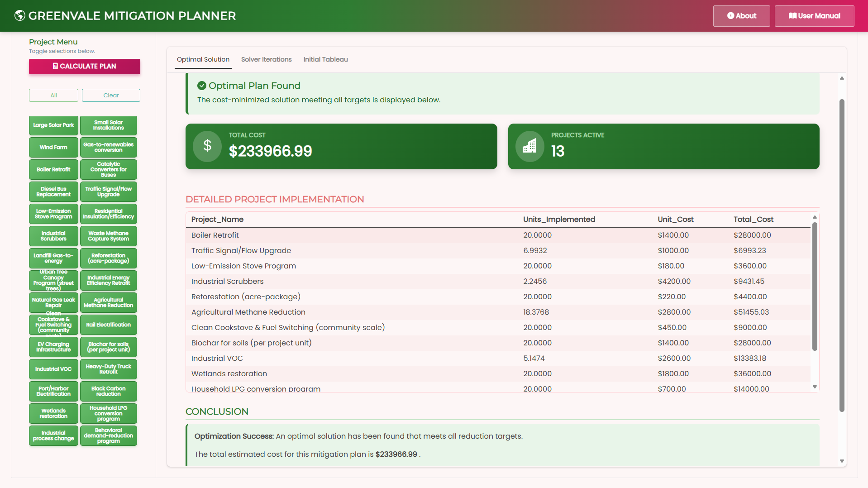Click the bar chart icon in Projects Active card
Image resolution: width=868 pixels, height=488 pixels.
[x=529, y=146]
